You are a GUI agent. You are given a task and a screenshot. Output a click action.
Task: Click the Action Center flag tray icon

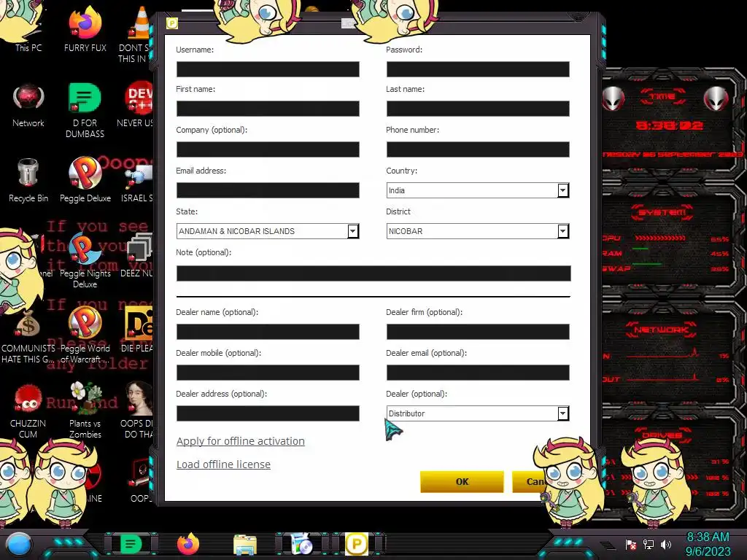click(x=631, y=544)
